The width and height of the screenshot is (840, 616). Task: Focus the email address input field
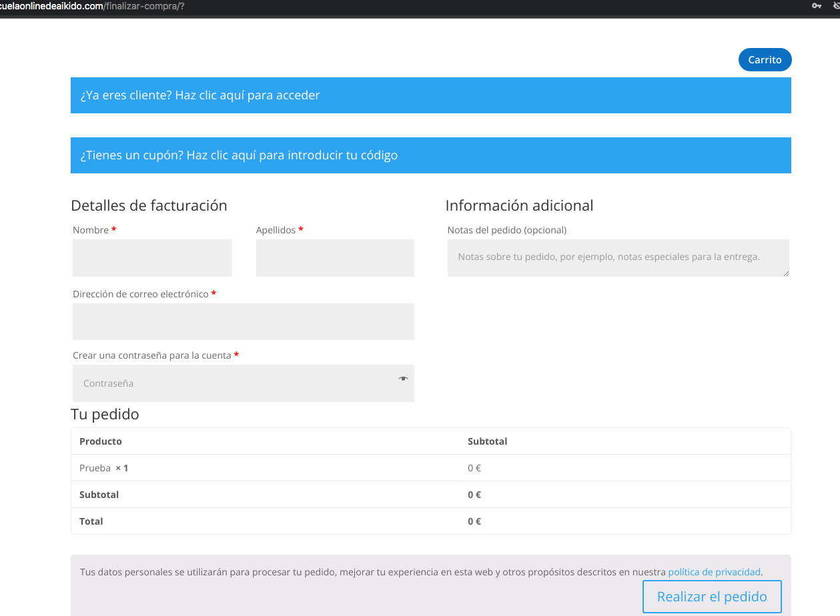tap(244, 322)
